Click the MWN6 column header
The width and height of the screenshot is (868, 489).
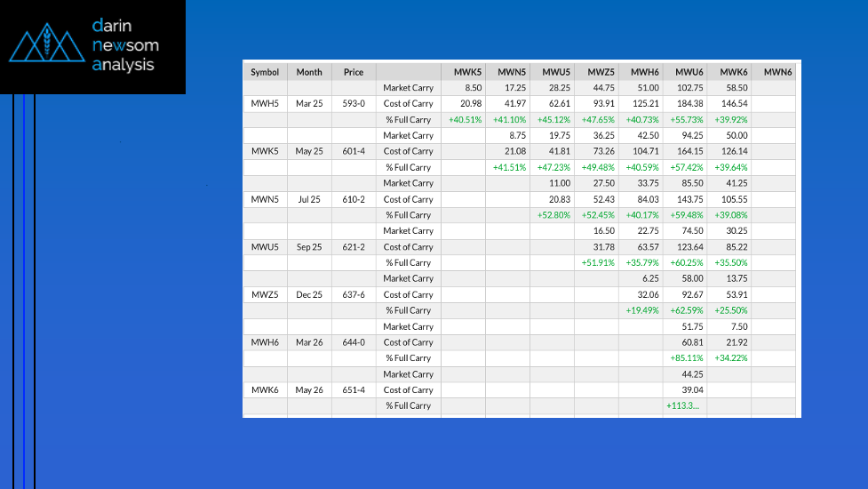(x=777, y=72)
